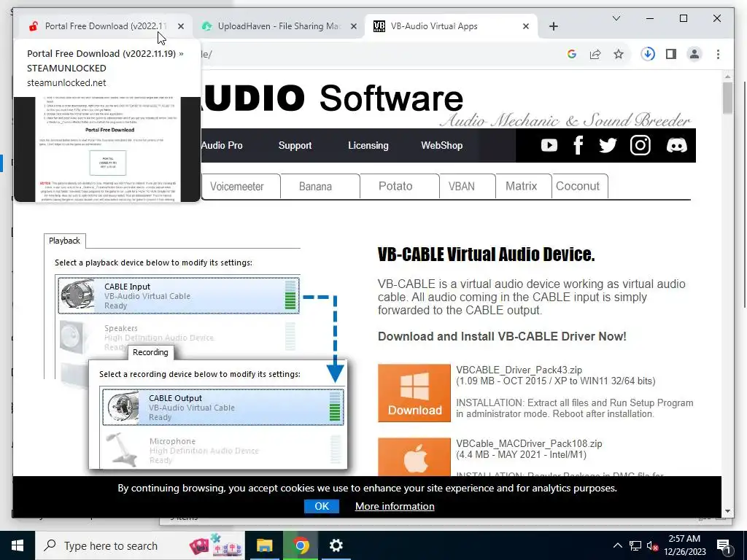Open the tab search dropdown chevron
This screenshot has height=560, width=747.
click(616, 18)
